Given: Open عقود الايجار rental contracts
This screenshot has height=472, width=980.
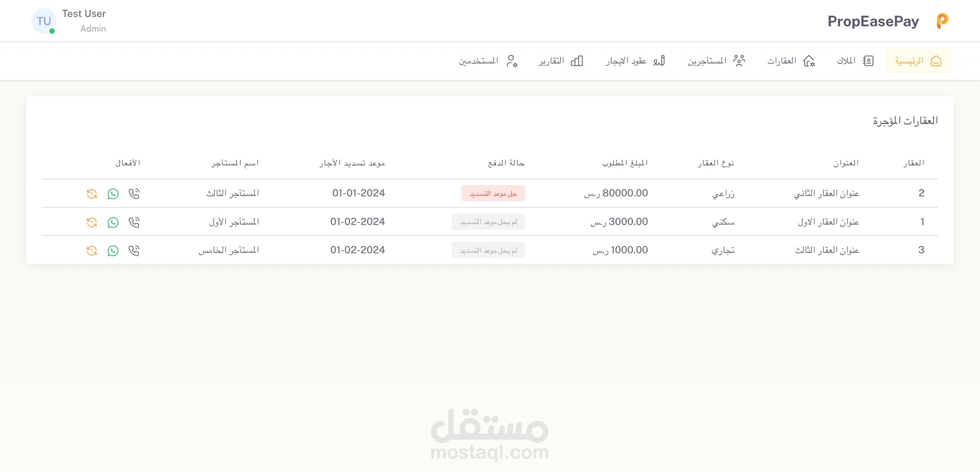Looking at the screenshot, I should (x=635, y=61).
